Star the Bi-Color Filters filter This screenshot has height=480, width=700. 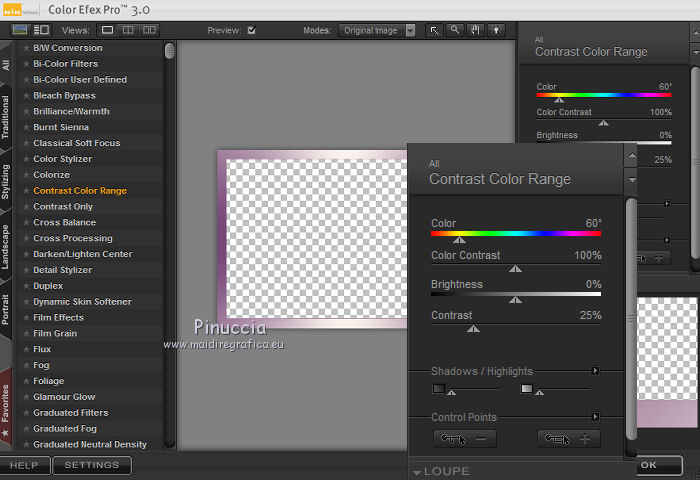[26, 64]
